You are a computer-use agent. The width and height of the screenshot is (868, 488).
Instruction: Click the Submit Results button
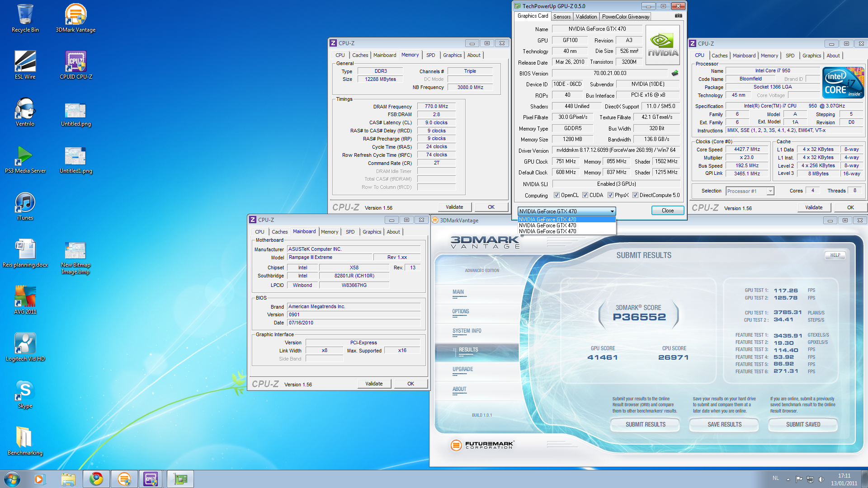click(x=645, y=425)
